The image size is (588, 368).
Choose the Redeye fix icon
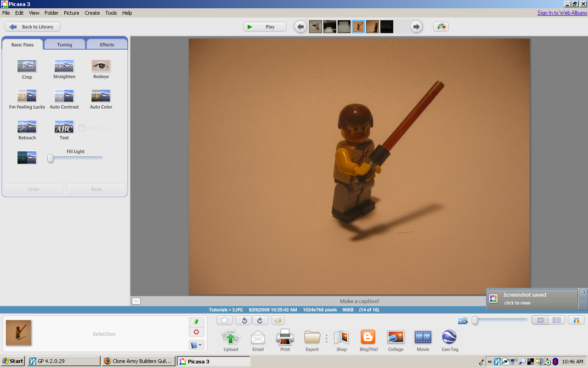point(101,66)
